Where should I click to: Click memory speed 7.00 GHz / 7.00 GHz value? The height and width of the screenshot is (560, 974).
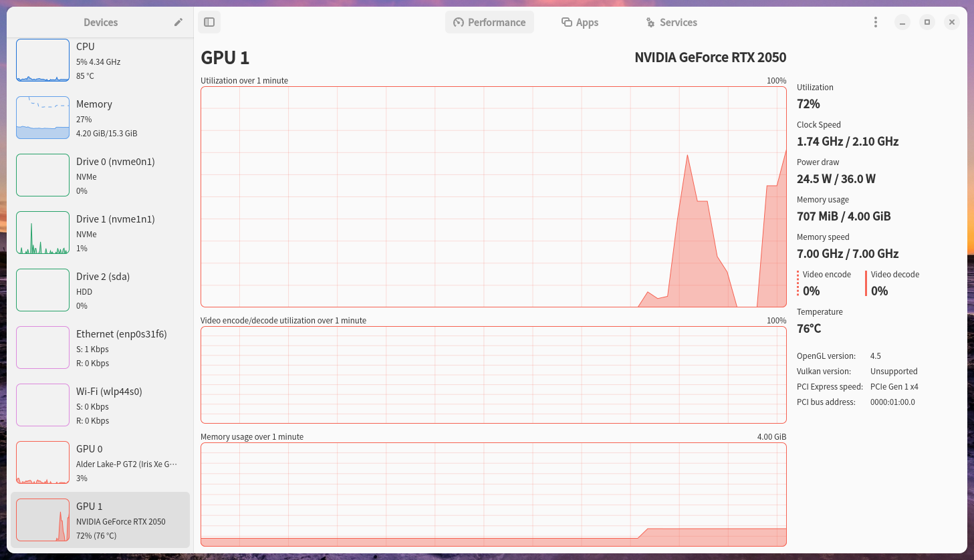pos(848,253)
